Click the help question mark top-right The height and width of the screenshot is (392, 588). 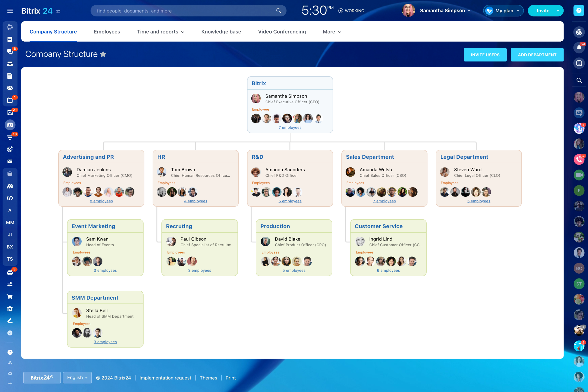click(x=579, y=10)
